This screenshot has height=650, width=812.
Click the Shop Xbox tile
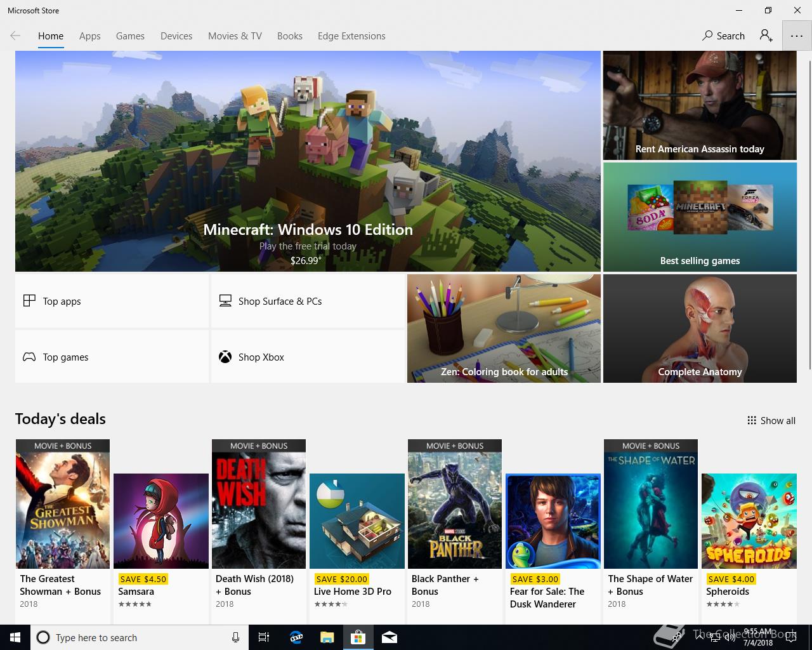pyautogui.click(x=308, y=357)
